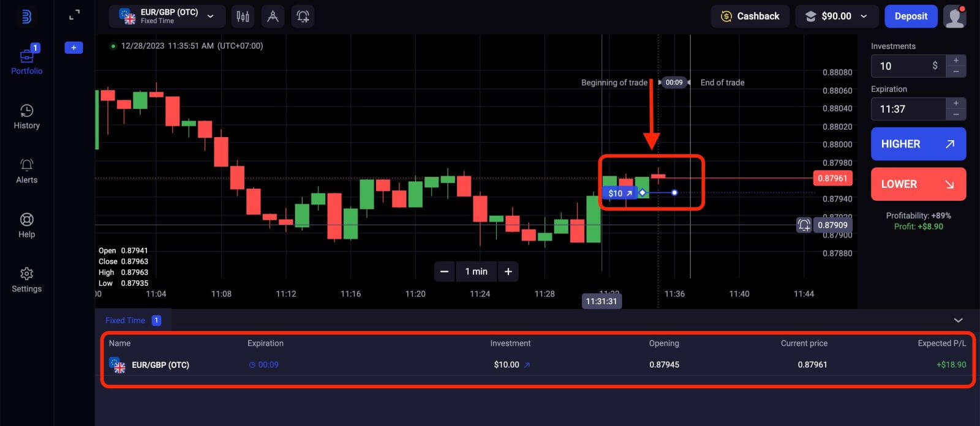Click the alert bell beside 0.87909 price
This screenshot has width=980, height=426.
point(804,225)
